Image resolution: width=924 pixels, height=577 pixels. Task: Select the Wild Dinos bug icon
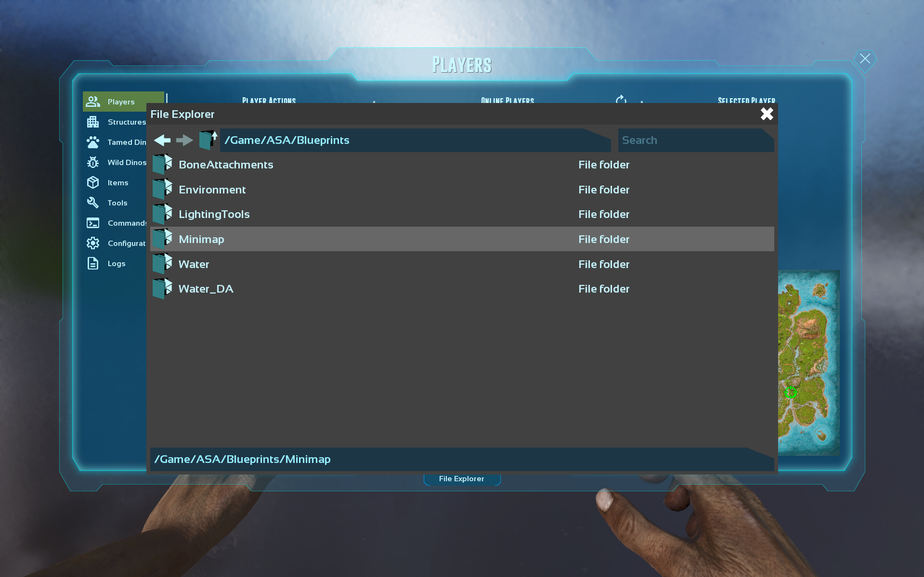93,163
